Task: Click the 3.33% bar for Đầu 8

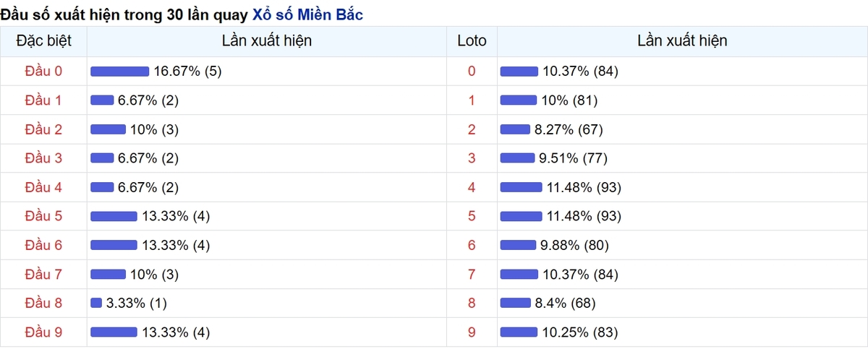Action: pyautogui.click(x=96, y=303)
